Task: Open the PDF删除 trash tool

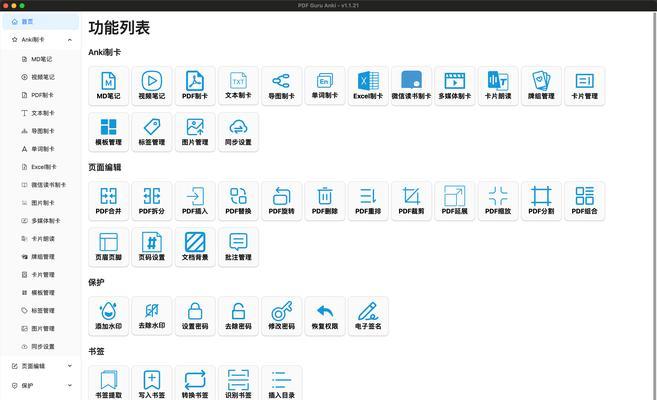Action: [x=325, y=201]
